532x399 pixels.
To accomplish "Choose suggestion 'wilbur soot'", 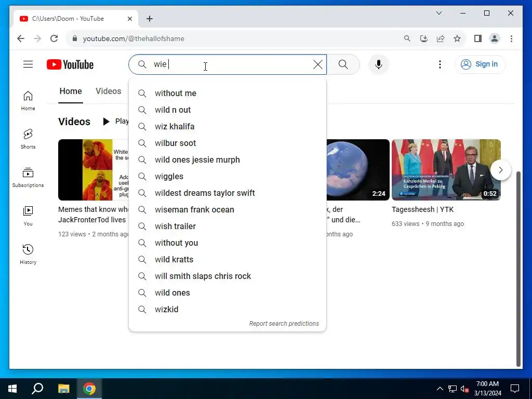I will pos(228,143).
